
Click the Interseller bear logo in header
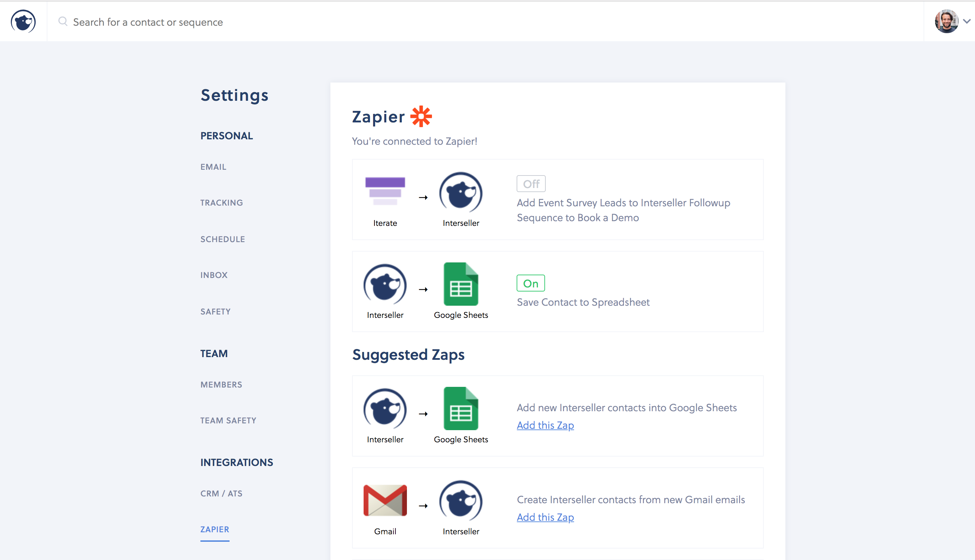coord(23,22)
